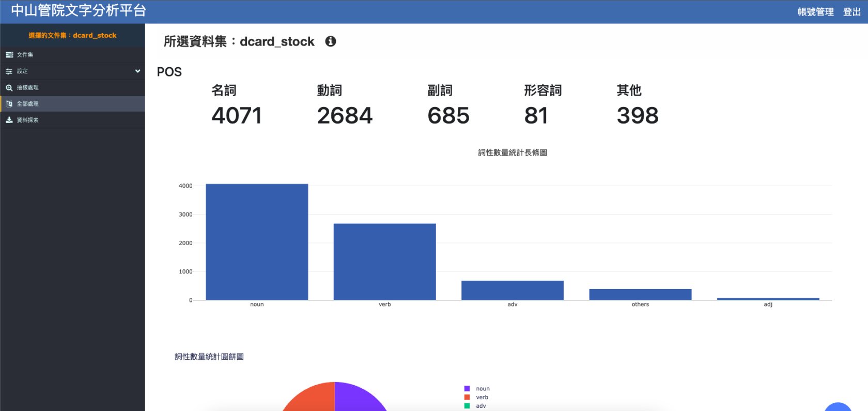Click the verb x-axis label
Viewport: 868px width, 411px height.
click(x=385, y=305)
